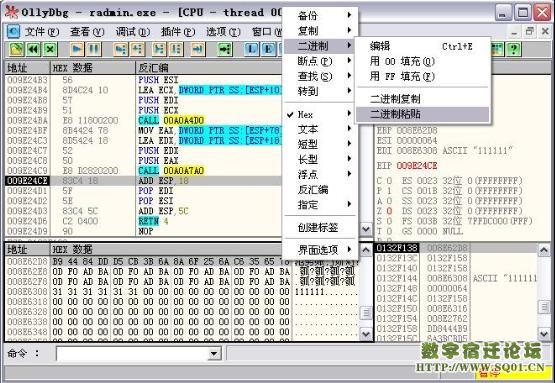
Task: Click the appearance options grid icon
Action: 497,49
